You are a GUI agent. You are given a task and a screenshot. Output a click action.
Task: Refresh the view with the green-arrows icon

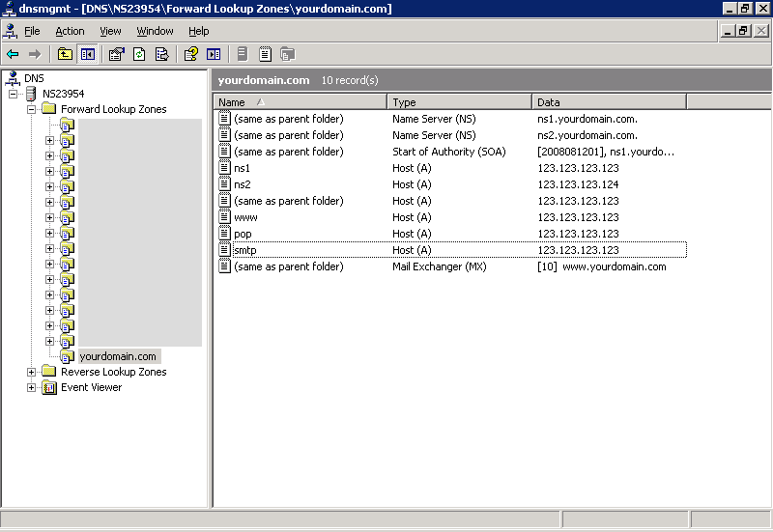[139, 54]
